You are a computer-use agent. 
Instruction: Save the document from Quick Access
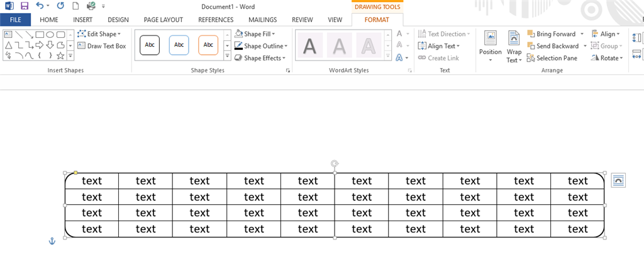tap(25, 6)
